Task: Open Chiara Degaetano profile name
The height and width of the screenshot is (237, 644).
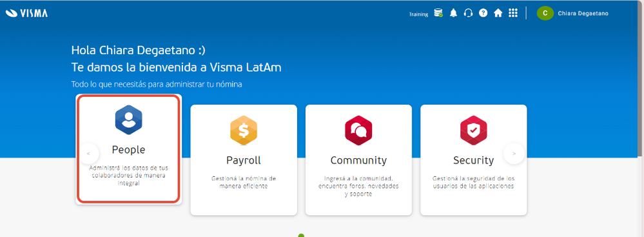Action: tap(583, 13)
